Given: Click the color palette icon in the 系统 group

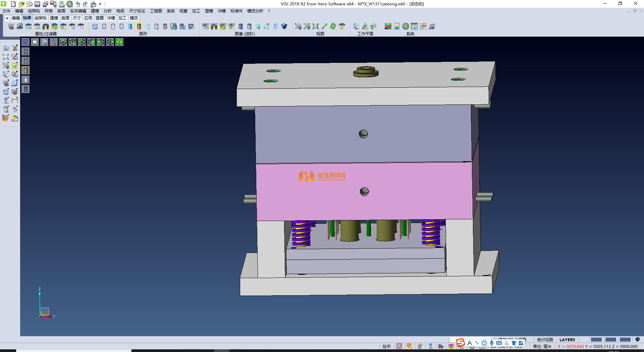Looking at the screenshot, I should point(388,27).
